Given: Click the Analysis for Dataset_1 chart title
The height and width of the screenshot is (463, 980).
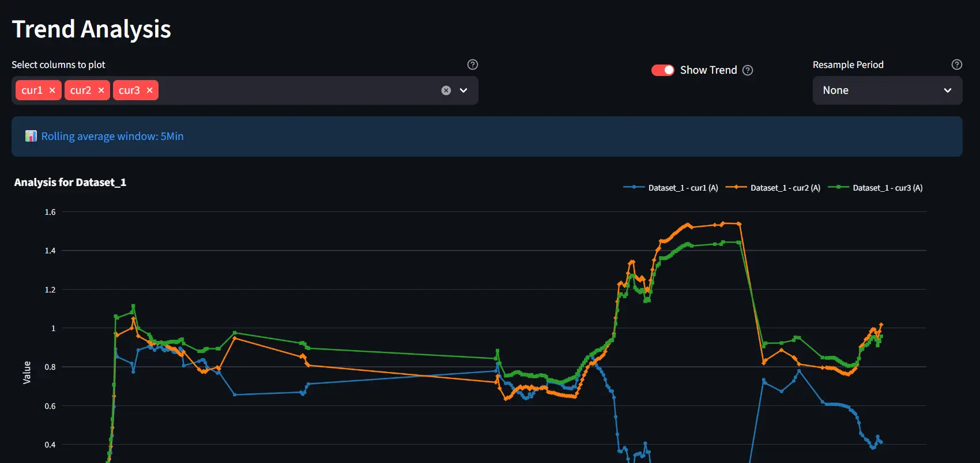Looking at the screenshot, I should [70, 183].
